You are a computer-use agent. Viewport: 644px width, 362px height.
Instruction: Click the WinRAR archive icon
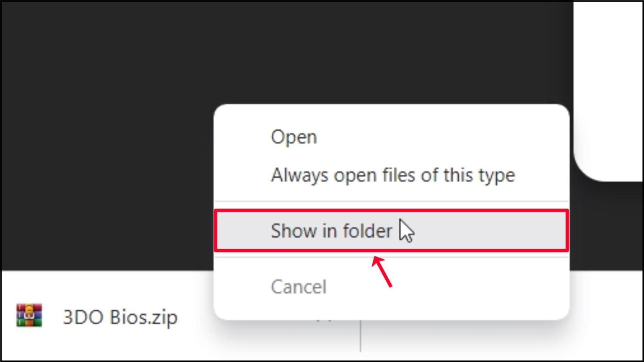29,315
